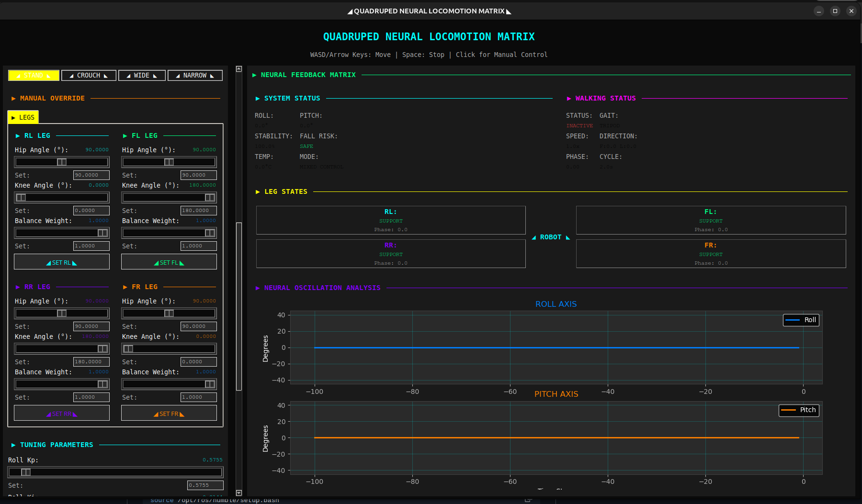862x504 pixels.
Task: Close the Quadruped Locomotion Matrix window
Action: pos(851,11)
